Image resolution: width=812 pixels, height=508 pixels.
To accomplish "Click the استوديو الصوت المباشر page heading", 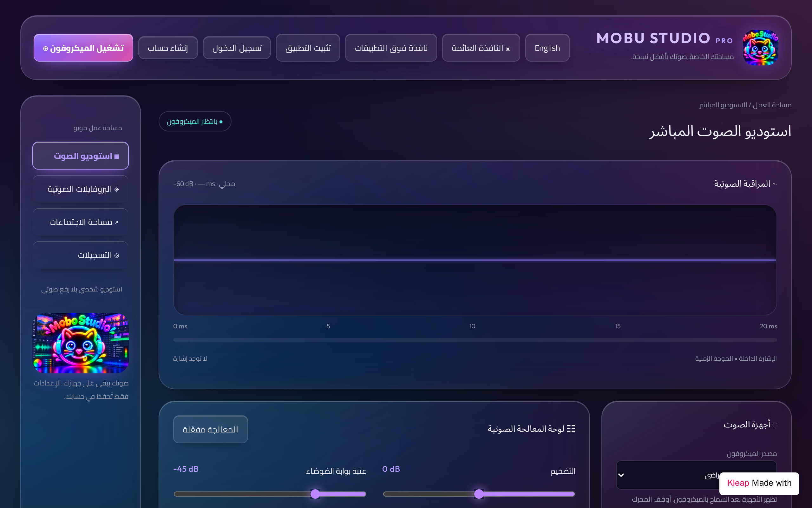I will [720, 131].
